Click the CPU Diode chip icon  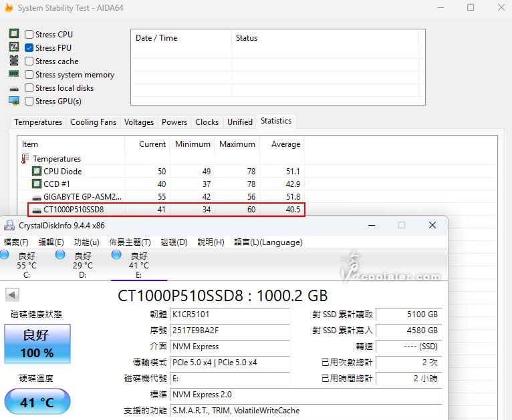click(x=37, y=171)
